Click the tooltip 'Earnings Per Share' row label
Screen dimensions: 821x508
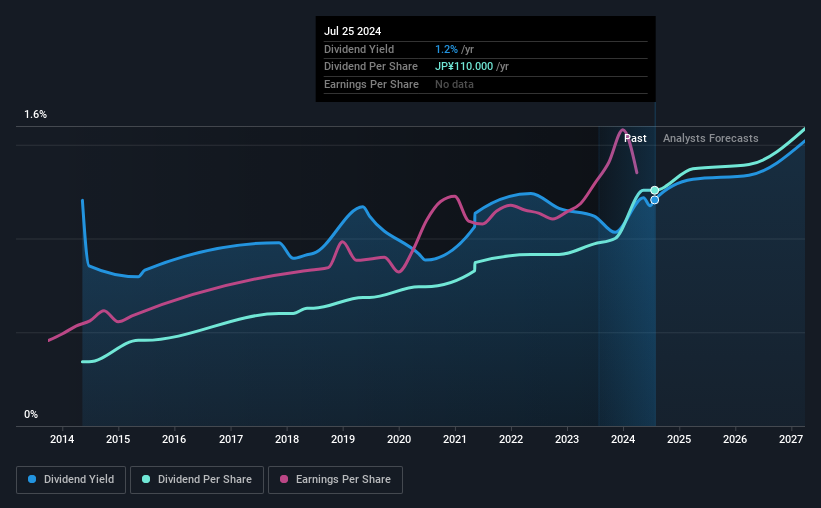(x=371, y=84)
